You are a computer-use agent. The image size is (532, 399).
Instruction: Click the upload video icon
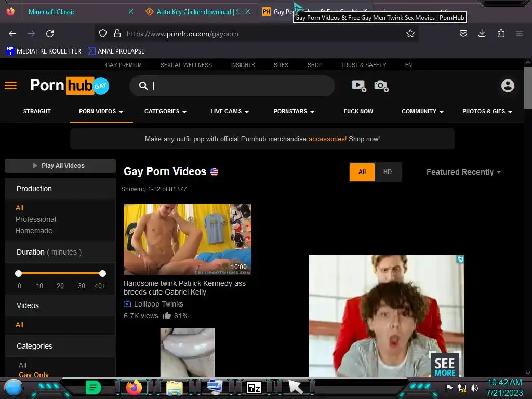(x=358, y=86)
